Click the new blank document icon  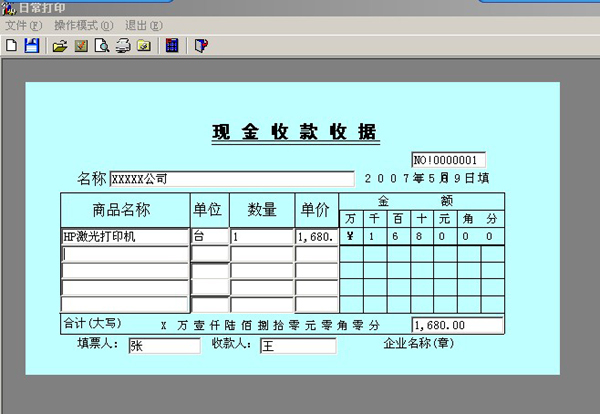11,45
